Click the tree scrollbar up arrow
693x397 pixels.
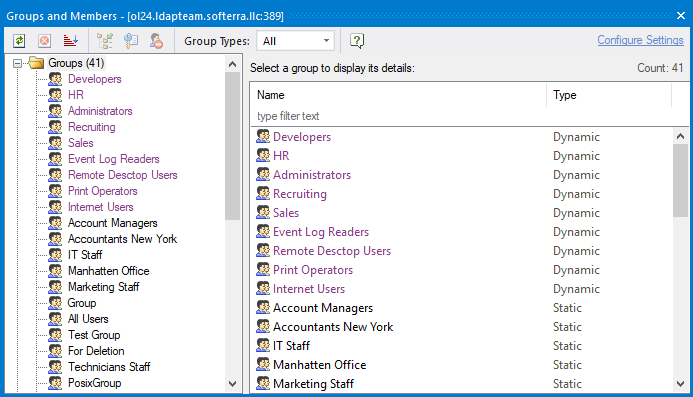232,64
